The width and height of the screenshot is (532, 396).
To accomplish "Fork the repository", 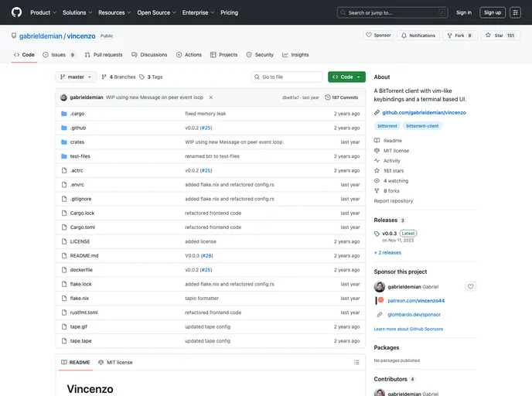I will 459,36.
